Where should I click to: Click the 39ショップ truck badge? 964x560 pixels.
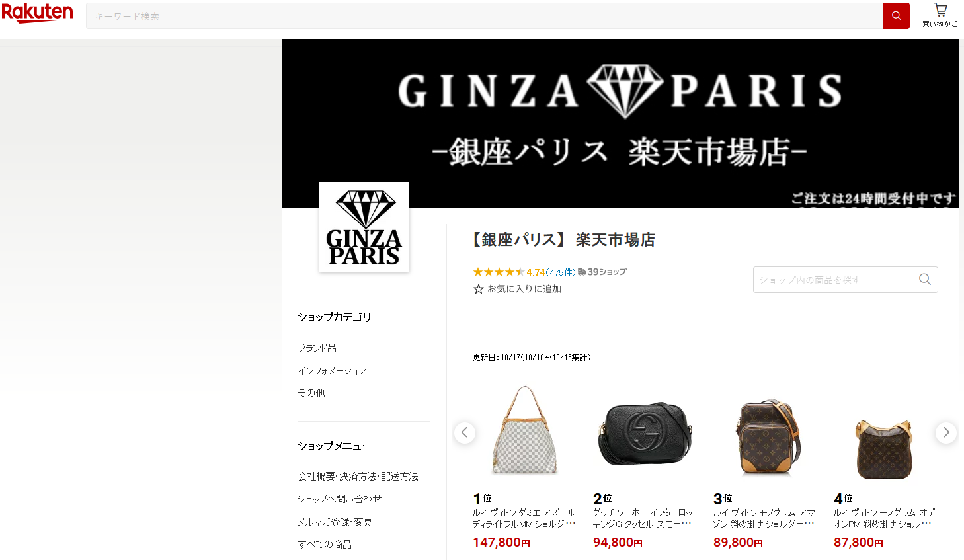602,272
